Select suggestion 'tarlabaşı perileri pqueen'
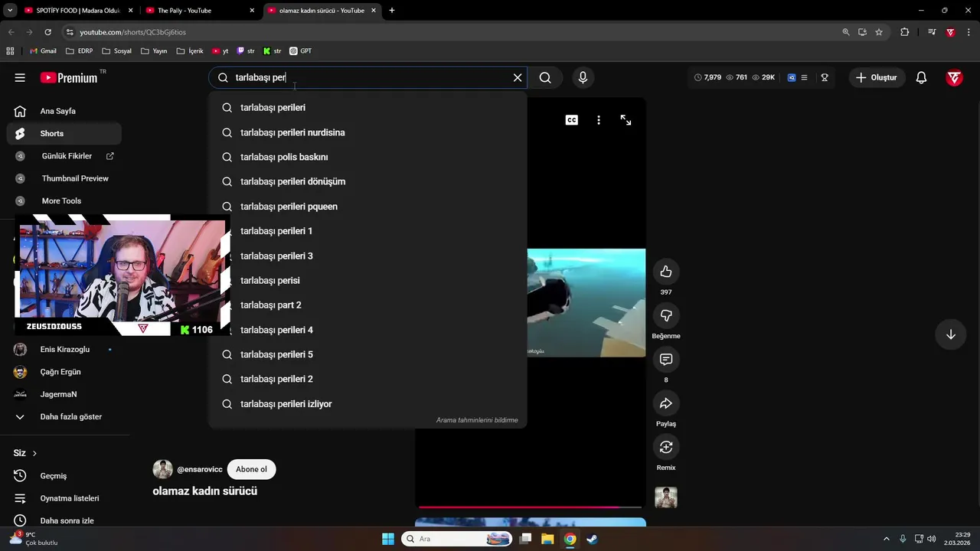 click(367, 207)
